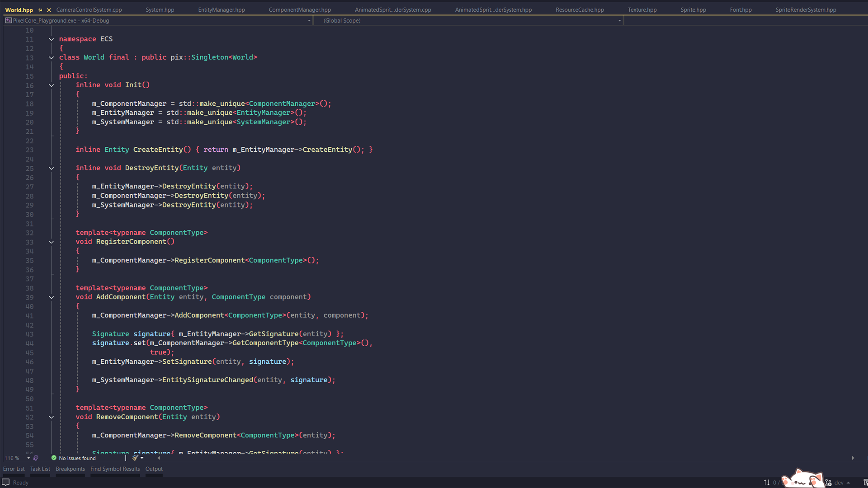
Task: Click SetSignature call on line 46
Action: click(187, 361)
